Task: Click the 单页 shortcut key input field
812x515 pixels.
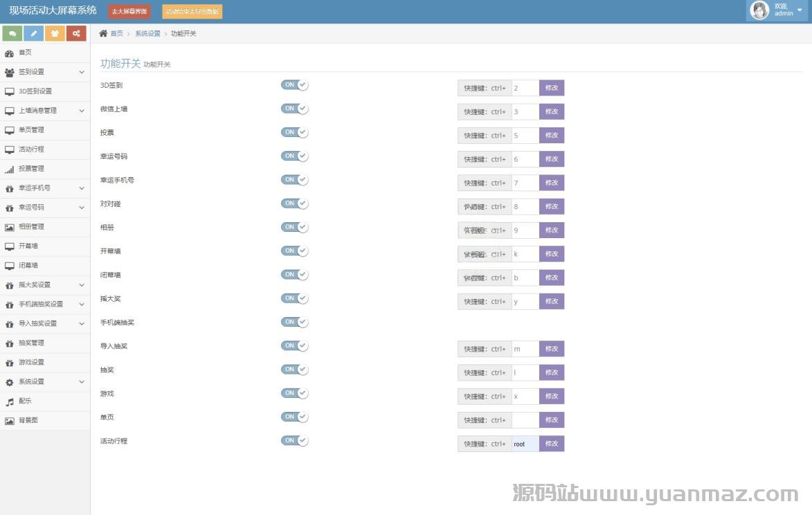Action: pos(525,420)
